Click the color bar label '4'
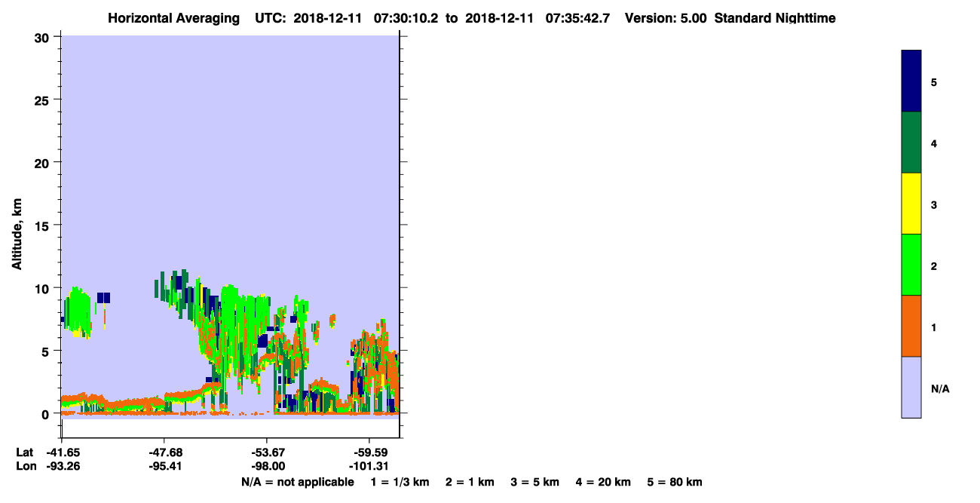 pos(934,143)
